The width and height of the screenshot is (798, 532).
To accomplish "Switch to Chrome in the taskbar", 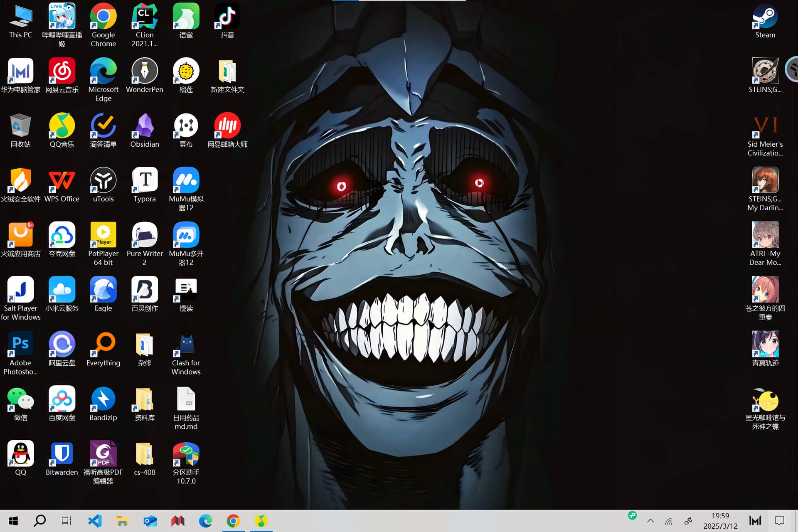I will coord(233,521).
